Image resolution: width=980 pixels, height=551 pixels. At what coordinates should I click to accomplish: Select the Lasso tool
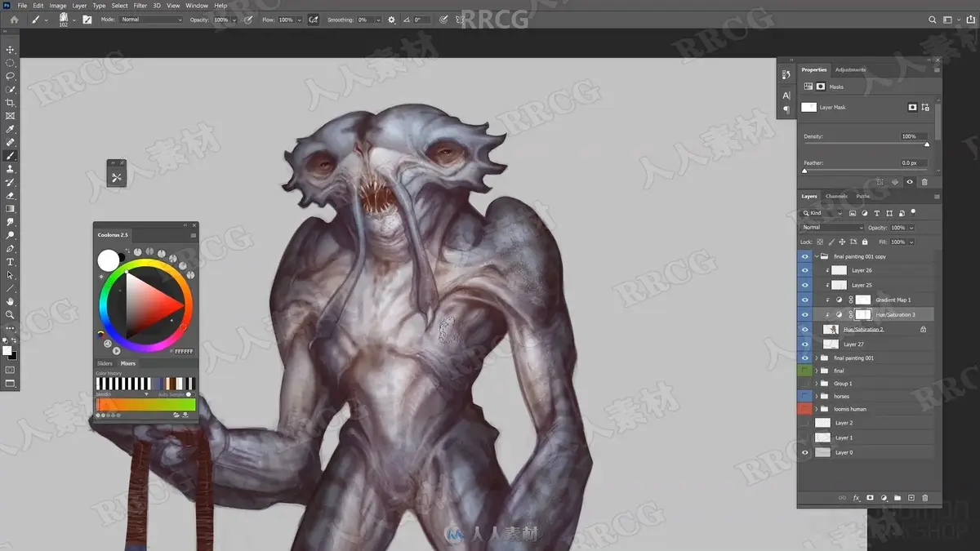[x=11, y=76]
